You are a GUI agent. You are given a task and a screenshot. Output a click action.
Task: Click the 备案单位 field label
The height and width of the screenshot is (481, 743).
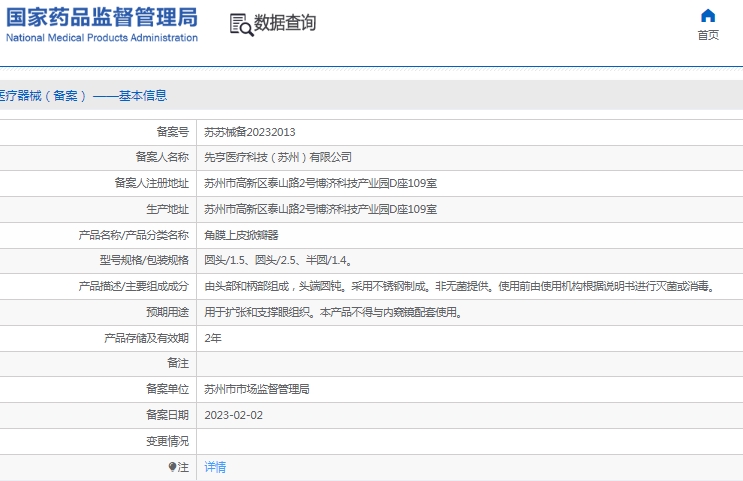(168, 389)
